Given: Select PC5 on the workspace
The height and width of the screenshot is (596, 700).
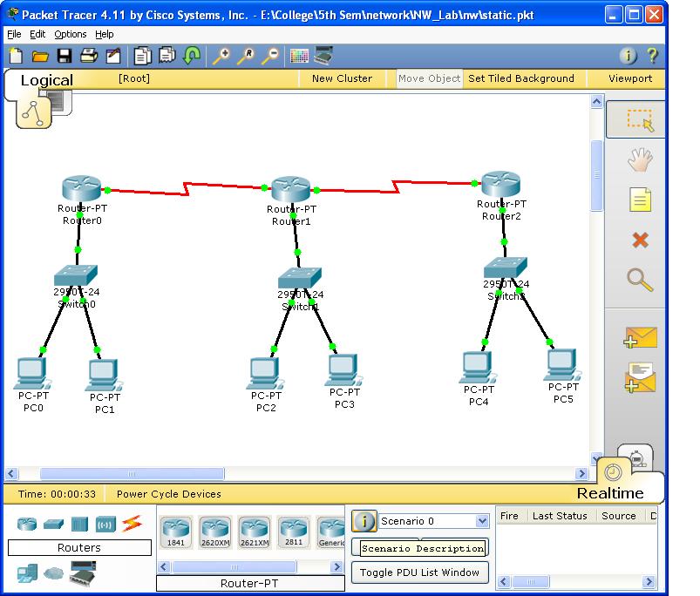Looking at the screenshot, I should [x=561, y=364].
